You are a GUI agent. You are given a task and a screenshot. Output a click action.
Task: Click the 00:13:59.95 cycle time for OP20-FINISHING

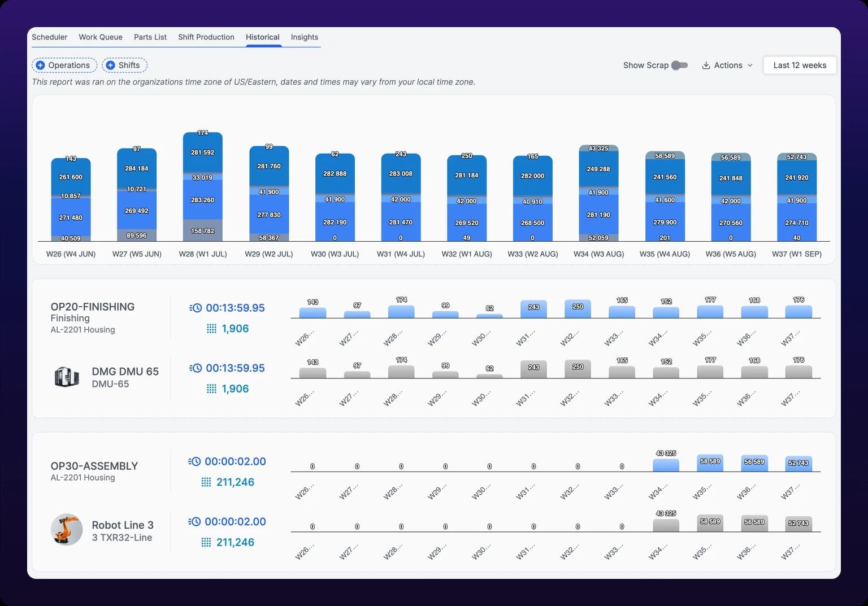tap(235, 308)
